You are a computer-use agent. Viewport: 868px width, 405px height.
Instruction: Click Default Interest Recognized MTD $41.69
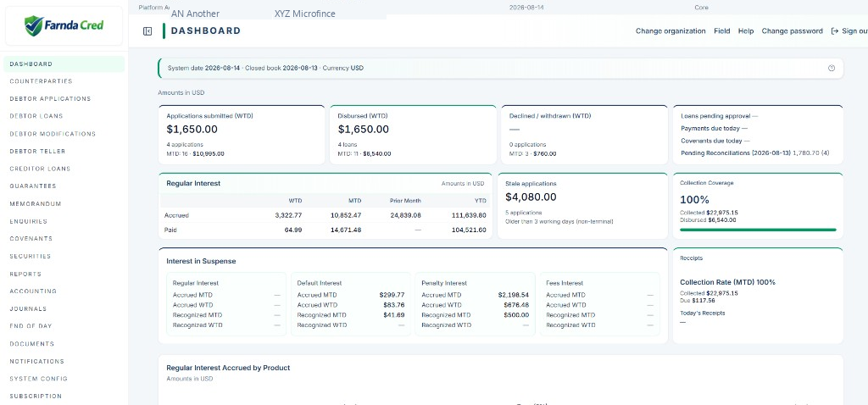pos(393,315)
